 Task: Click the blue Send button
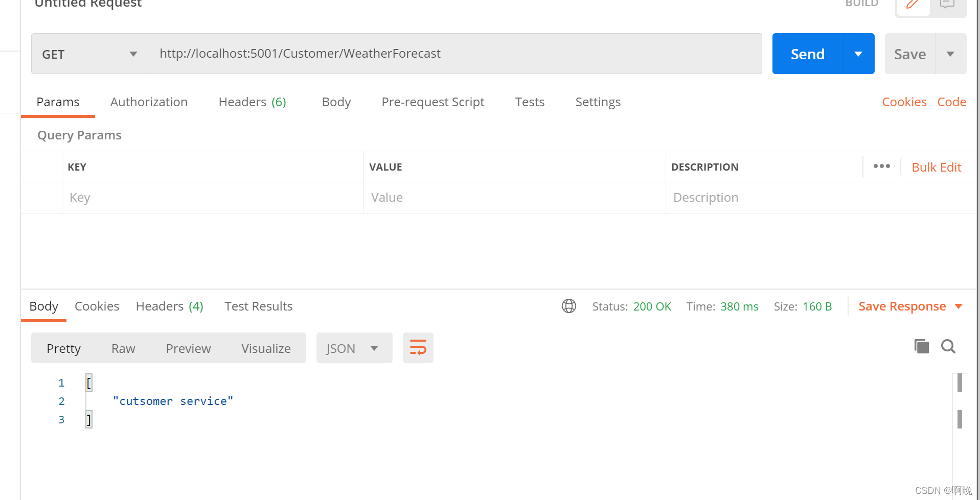click(x=807, y=54)
